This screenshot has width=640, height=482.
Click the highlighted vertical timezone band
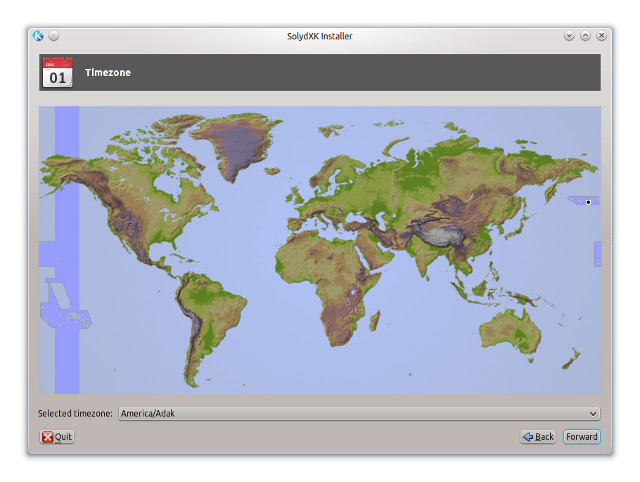point(67,250)
